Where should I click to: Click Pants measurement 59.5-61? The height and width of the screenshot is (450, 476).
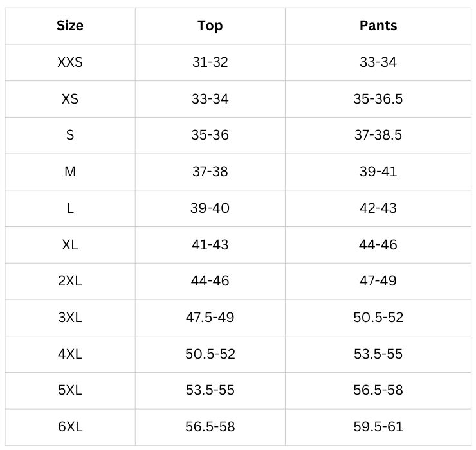(378, 427)
